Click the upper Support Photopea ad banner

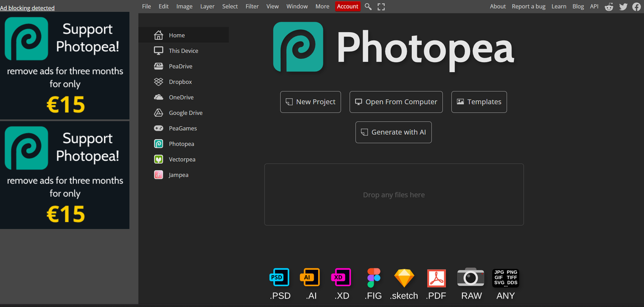tap(65, 66)
